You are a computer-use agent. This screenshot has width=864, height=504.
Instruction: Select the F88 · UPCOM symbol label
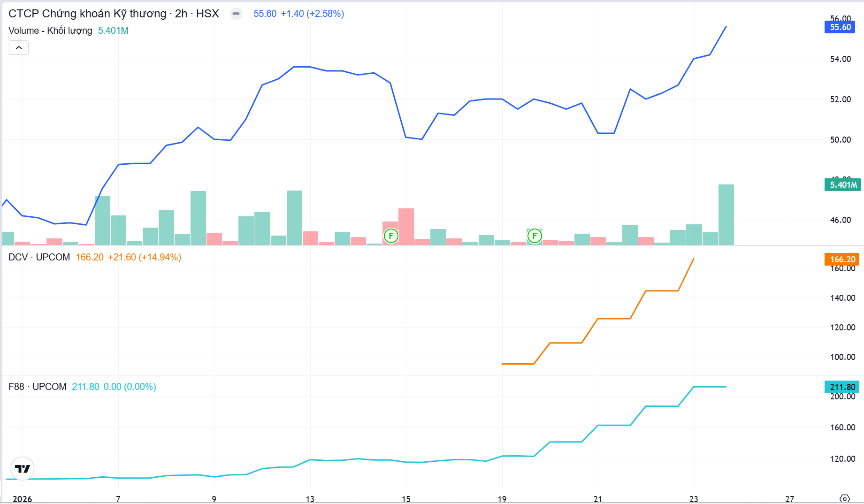click(x=38, y=387)
